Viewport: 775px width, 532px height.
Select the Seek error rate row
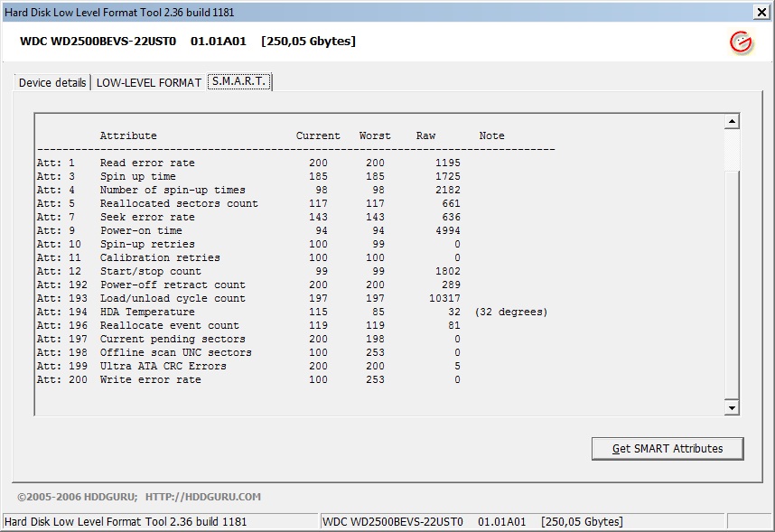pos(248,217)
